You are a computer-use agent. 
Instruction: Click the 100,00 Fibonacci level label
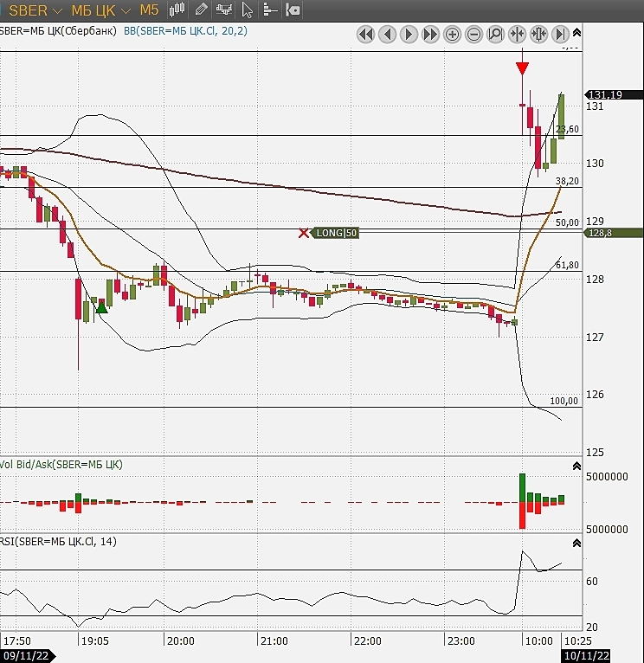(564, 401)
